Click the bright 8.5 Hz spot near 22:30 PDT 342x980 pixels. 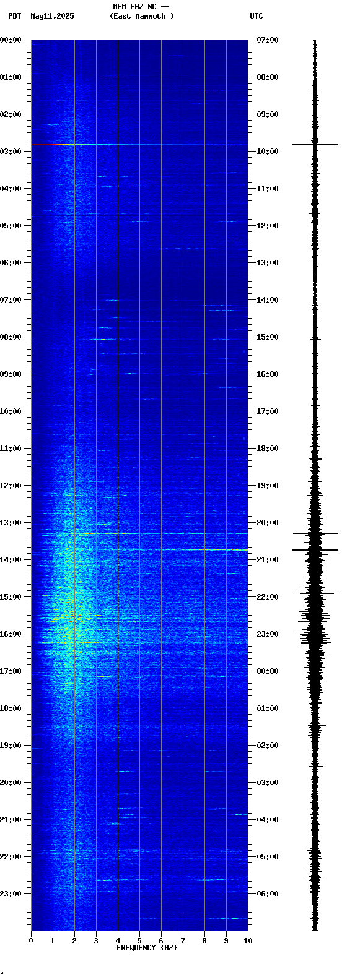point(219,879)
